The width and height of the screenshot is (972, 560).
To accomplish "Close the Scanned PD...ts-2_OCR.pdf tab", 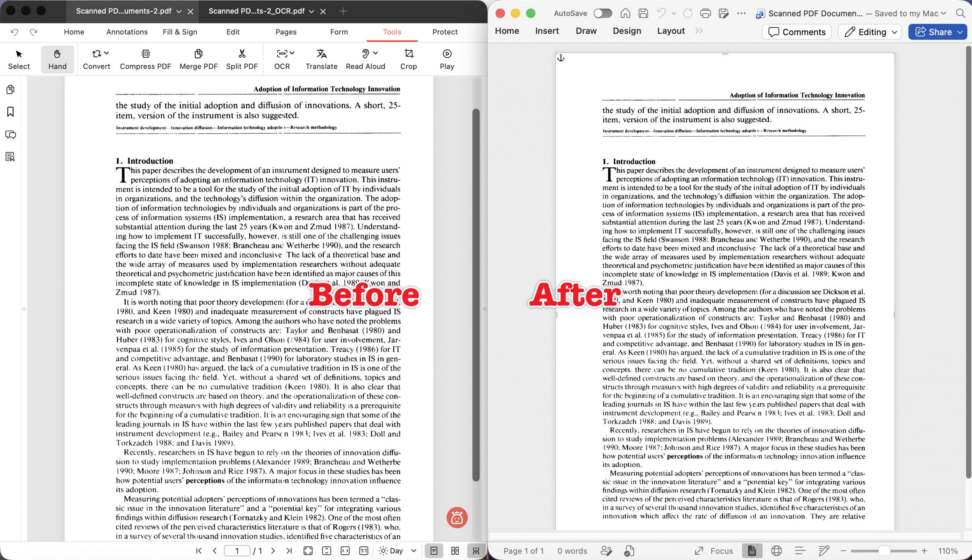I will (x=323, y=11).
